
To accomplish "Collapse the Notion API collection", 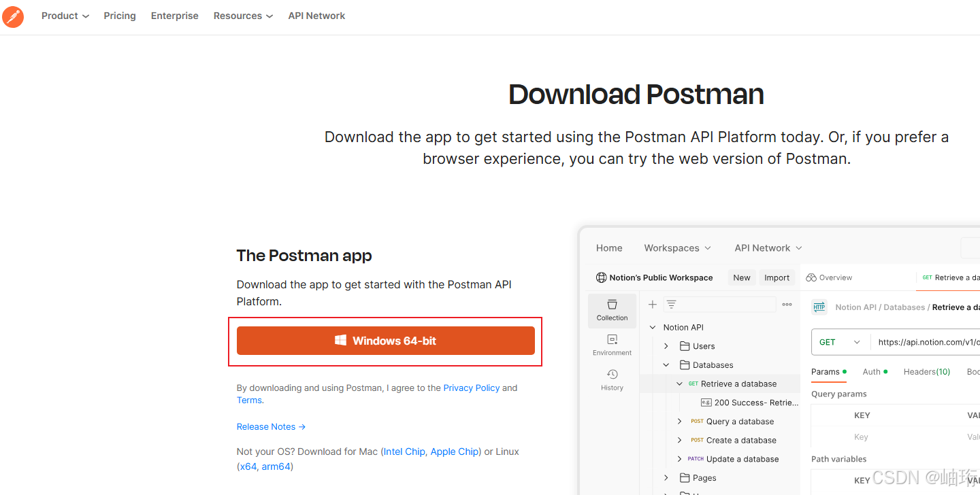I will click(653, 328).
